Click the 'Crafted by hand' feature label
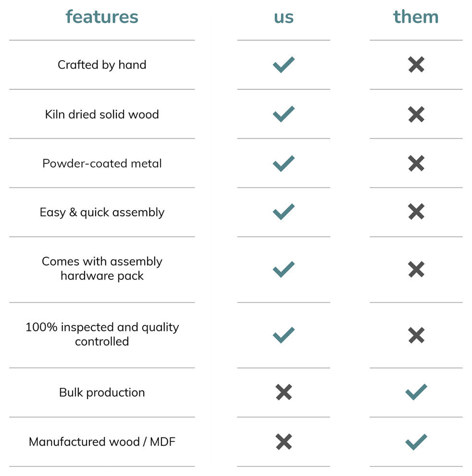 [102, 65]
